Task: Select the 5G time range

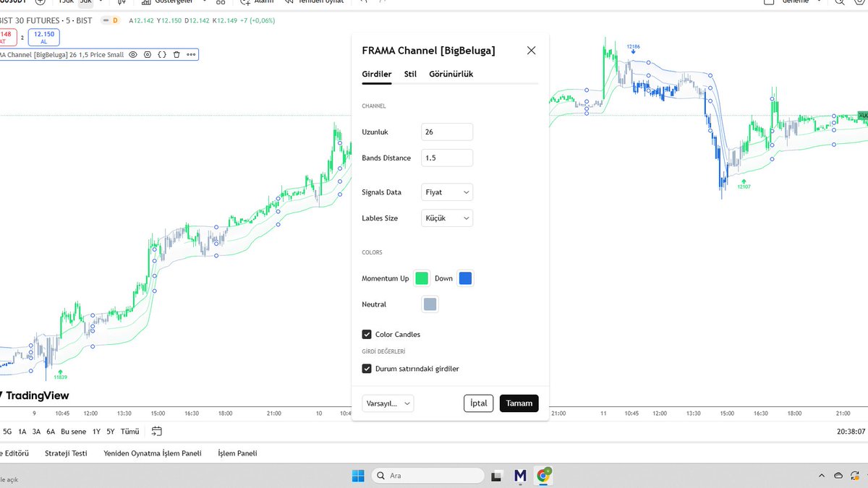Action: tap(7, 432)
